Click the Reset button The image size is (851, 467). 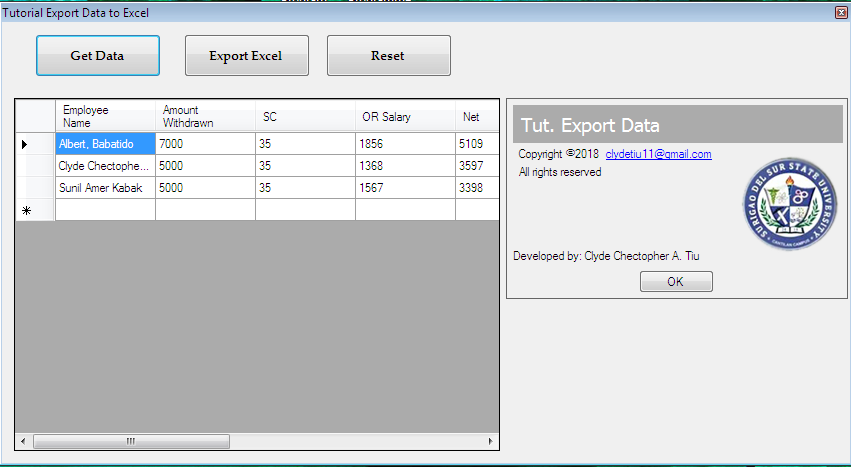tap(389, 55)
